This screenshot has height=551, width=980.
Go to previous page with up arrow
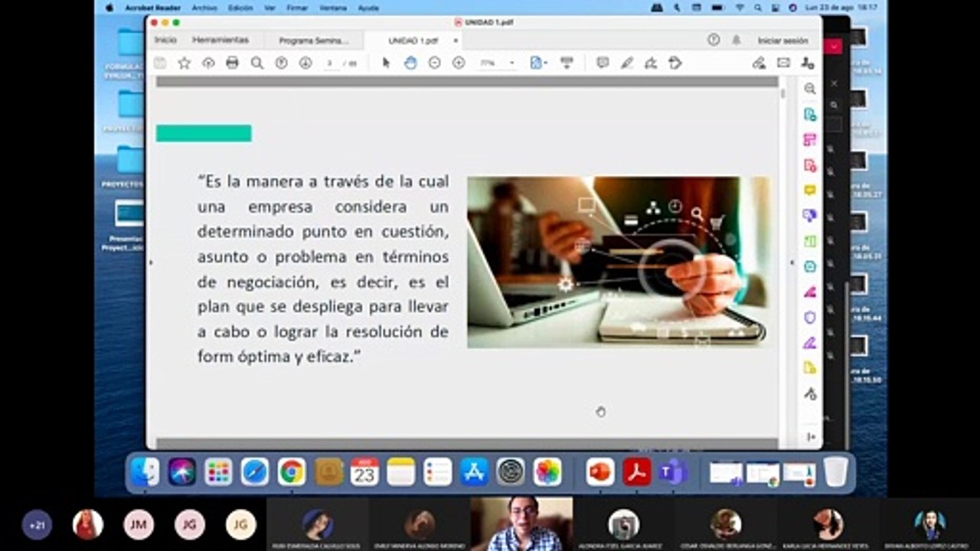tap(281, 63)
